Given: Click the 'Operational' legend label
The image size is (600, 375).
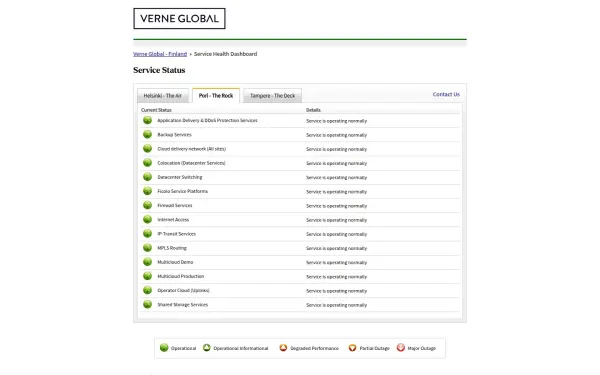Looking at the screenshot, I should coord(183,348).
